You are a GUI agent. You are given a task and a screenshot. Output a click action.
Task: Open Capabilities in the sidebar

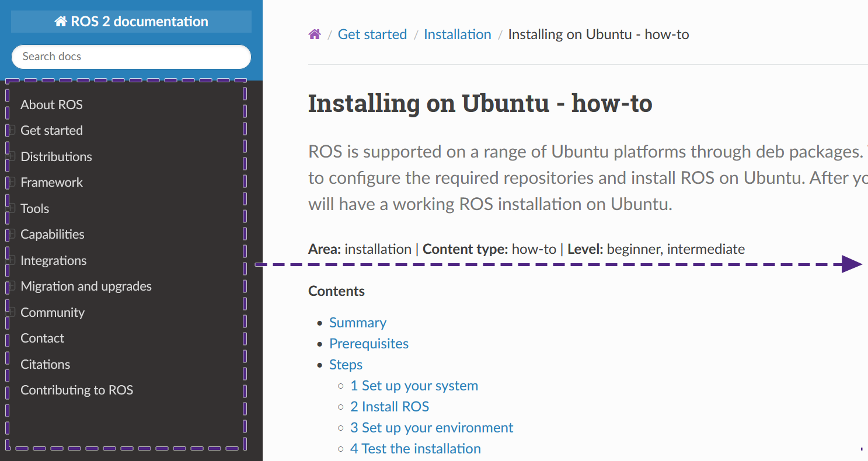click(53, 235)
